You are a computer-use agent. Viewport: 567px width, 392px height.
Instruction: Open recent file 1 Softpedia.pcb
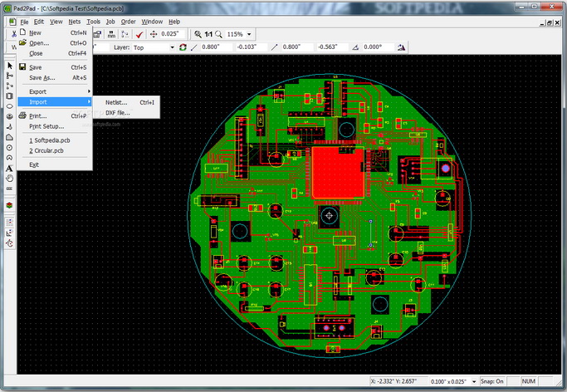(51, 140)
